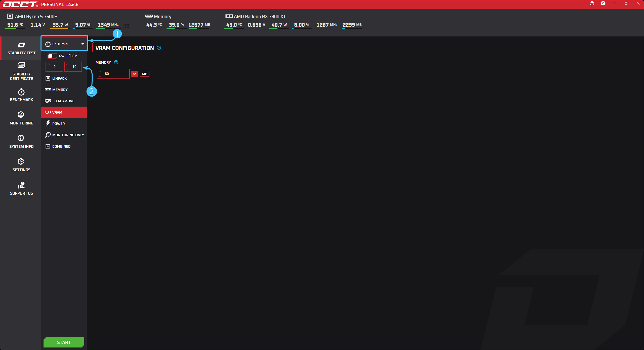Open the Memory setting help icon

pyautogui.click(x=116, y=62)
